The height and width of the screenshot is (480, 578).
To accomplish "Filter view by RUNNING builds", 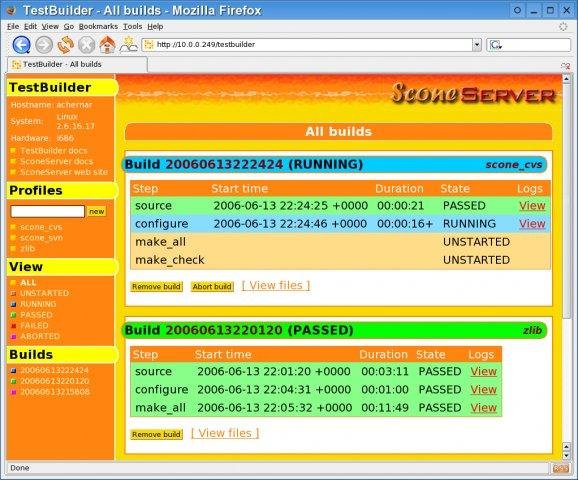I will [38, 304].
